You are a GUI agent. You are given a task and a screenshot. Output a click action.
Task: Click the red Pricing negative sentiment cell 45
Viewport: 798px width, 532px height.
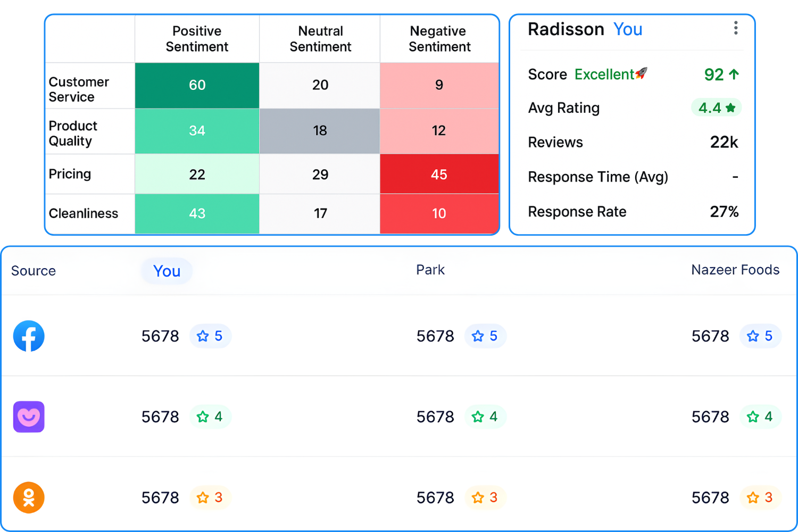coord(439,174)
